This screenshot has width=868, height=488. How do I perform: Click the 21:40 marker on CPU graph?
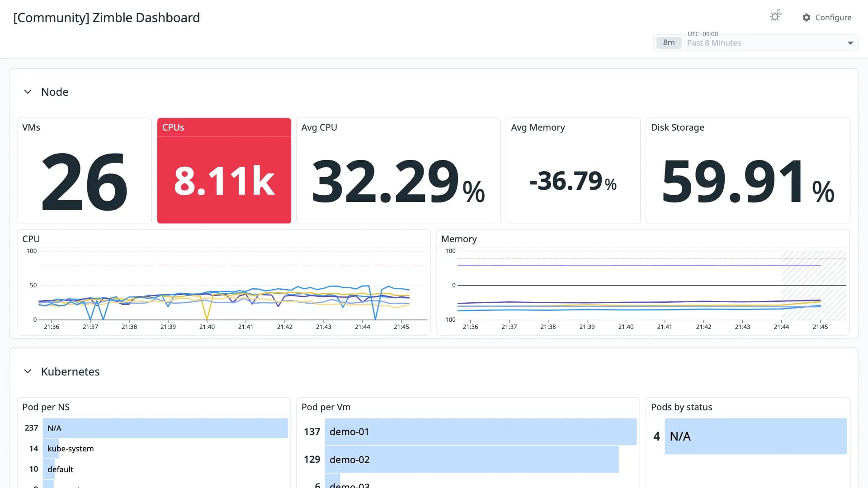tap(207, 327)
